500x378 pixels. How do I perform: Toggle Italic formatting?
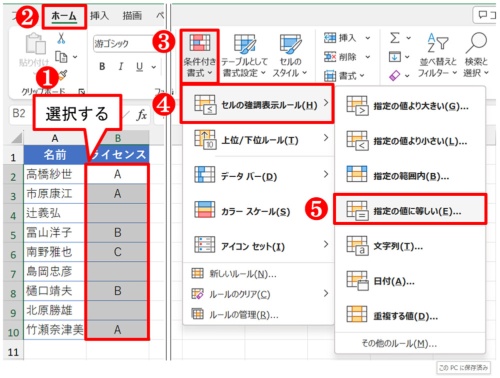pyautogui.click(x=121, y=67)
